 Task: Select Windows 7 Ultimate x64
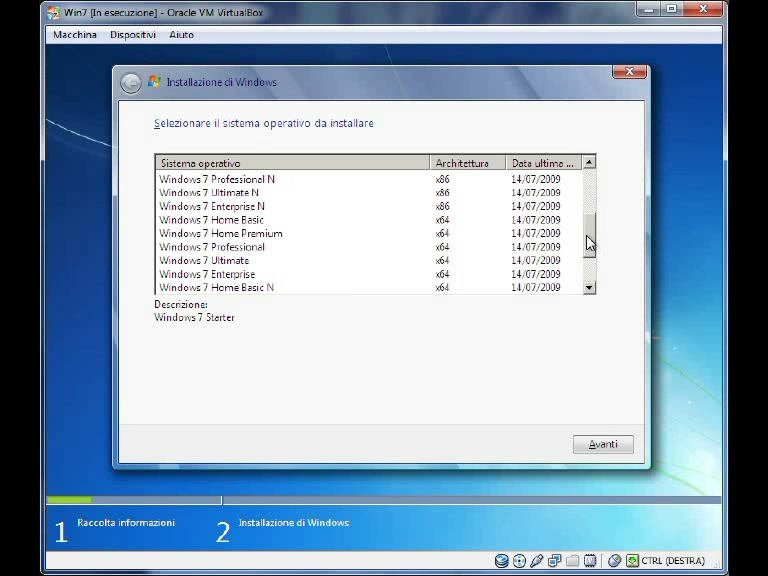(x=369, y=261)
